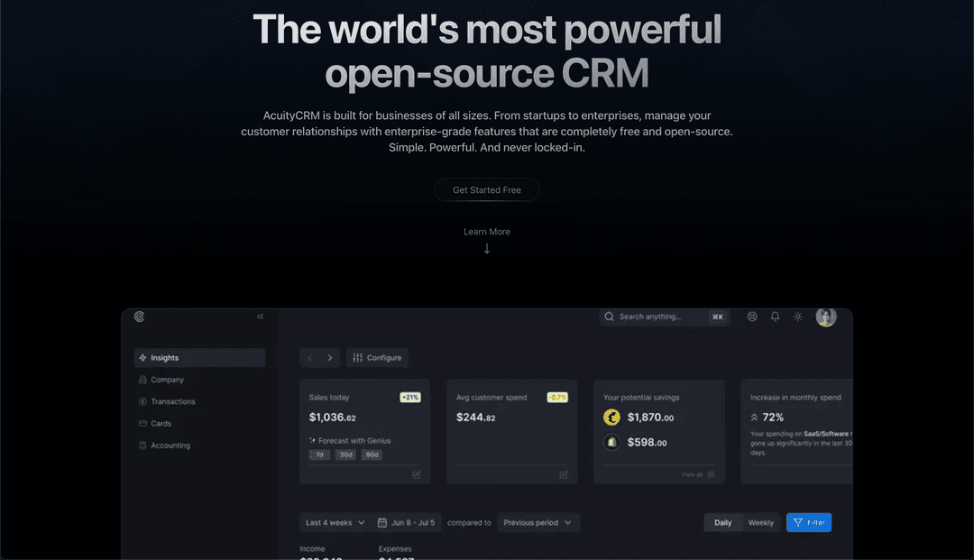Click the sliders icon on Configure
Screen dimensions: 974x560
click(358, 358)
